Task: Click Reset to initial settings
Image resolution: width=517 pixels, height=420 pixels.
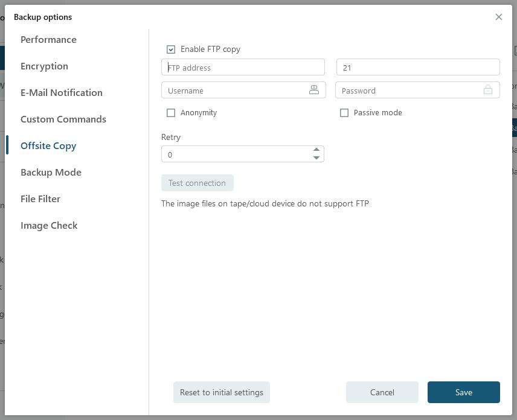Action: pos(221,392)
